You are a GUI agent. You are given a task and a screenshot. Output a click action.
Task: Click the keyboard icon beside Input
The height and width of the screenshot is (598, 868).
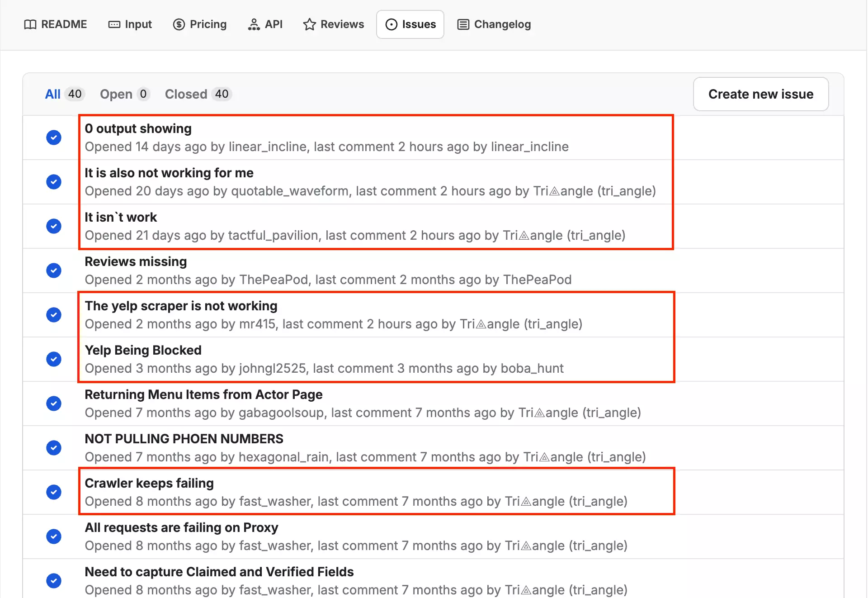114,24
